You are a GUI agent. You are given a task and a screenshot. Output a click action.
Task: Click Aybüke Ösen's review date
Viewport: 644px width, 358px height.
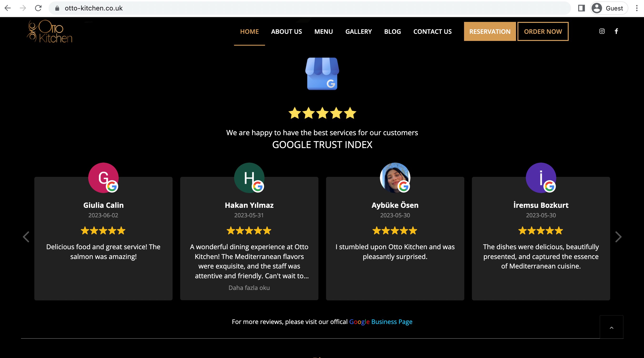pyautogui.click(x=395, y=215)
